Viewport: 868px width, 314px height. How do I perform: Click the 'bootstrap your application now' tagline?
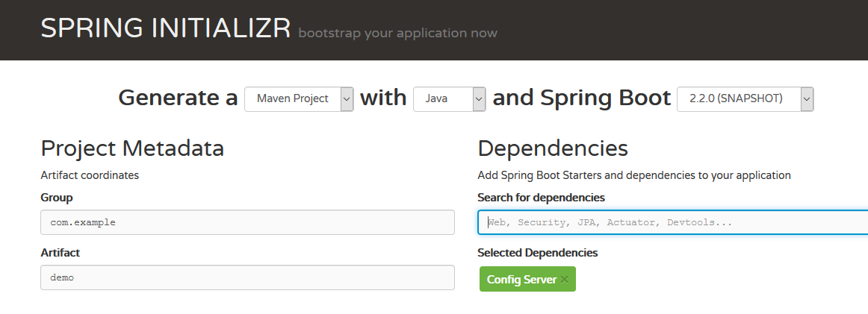point(397,33)
